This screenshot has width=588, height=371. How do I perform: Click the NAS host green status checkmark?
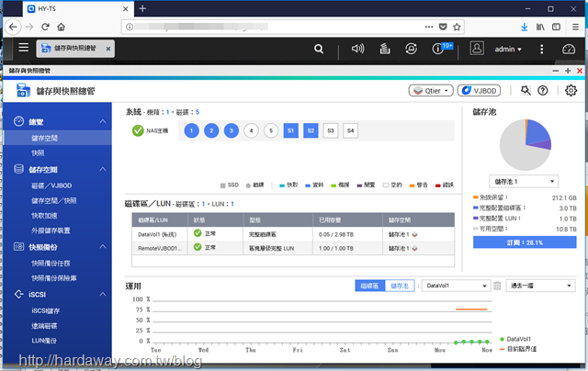[x=138, y=130]
